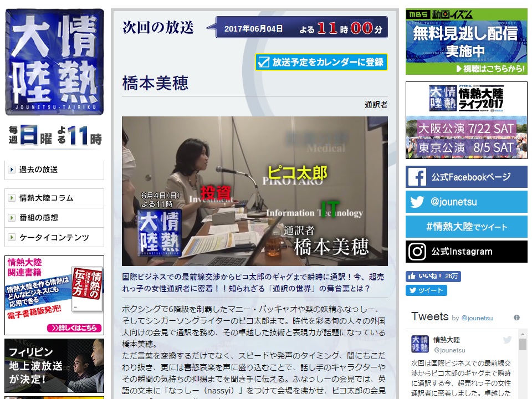This screenshot has width=532, height=399.
Task: Open the 公式Instagram button
Action: pos(467,252)
